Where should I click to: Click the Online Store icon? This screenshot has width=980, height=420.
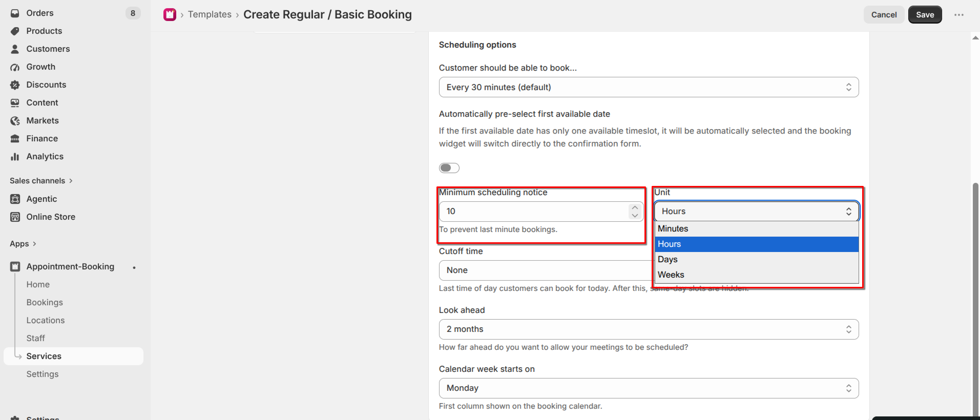point(15,217)
